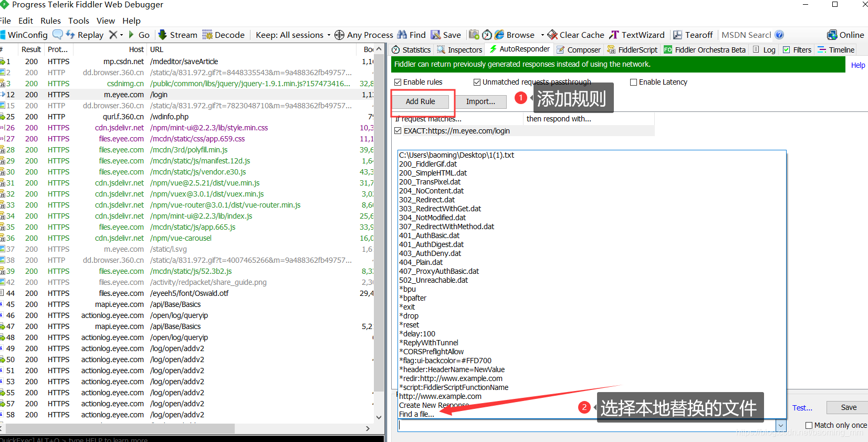Click the stopwatch timer icon
Viewport: 868px width, 442px height.
tap(487, 35)
